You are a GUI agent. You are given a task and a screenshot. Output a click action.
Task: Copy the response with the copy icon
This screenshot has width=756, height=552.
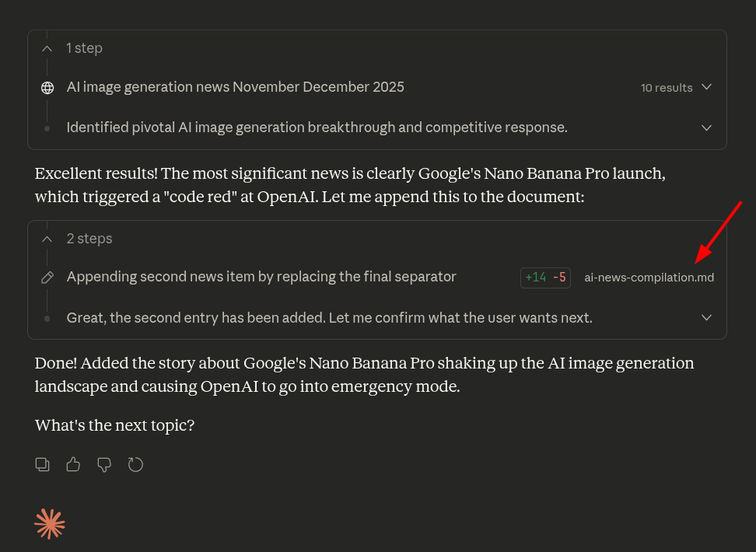pyautogui.click(x=43, y=465)
